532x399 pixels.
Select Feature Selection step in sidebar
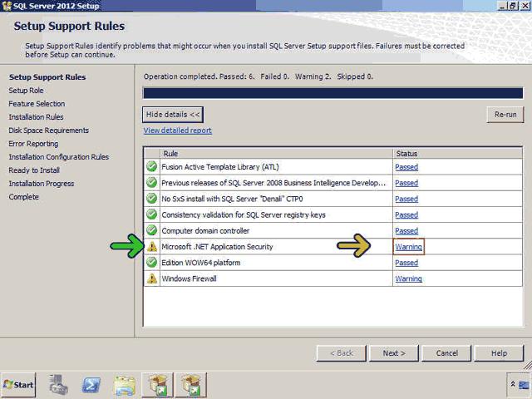37,103
